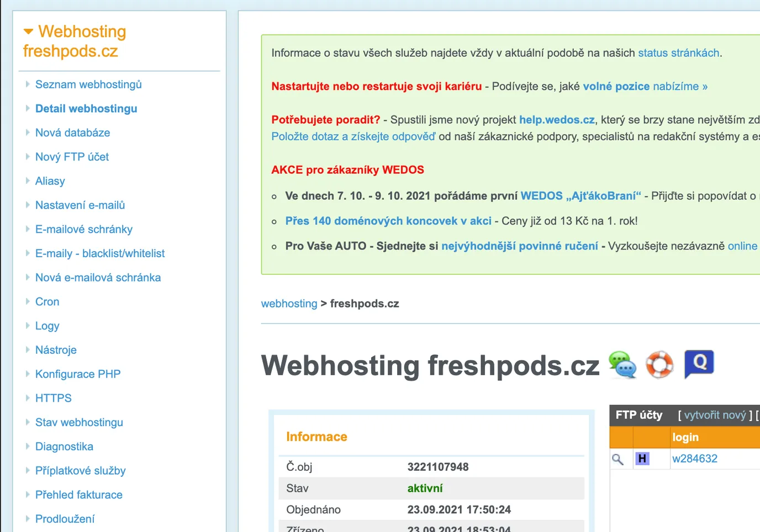Image resolution: width=760 pixels, height=532 pixels.
Task: Open Nová databáze in the sidebar
Action: 72,133
